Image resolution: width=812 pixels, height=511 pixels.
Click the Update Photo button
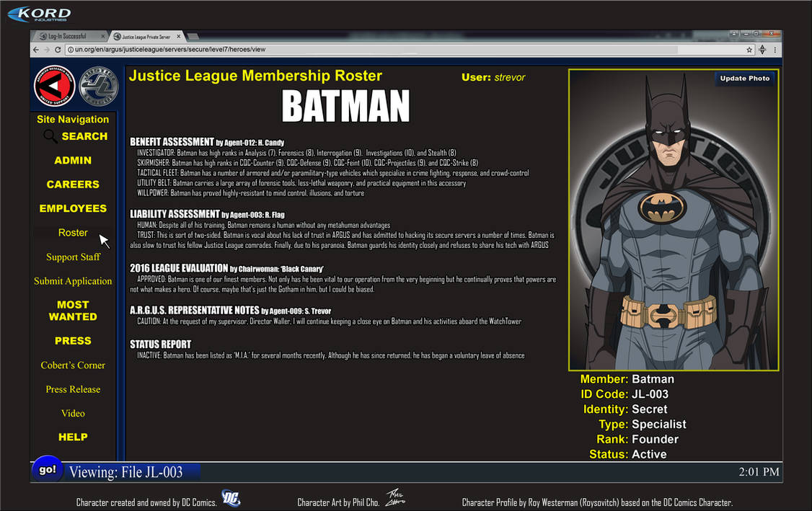[x=745, y=78]
